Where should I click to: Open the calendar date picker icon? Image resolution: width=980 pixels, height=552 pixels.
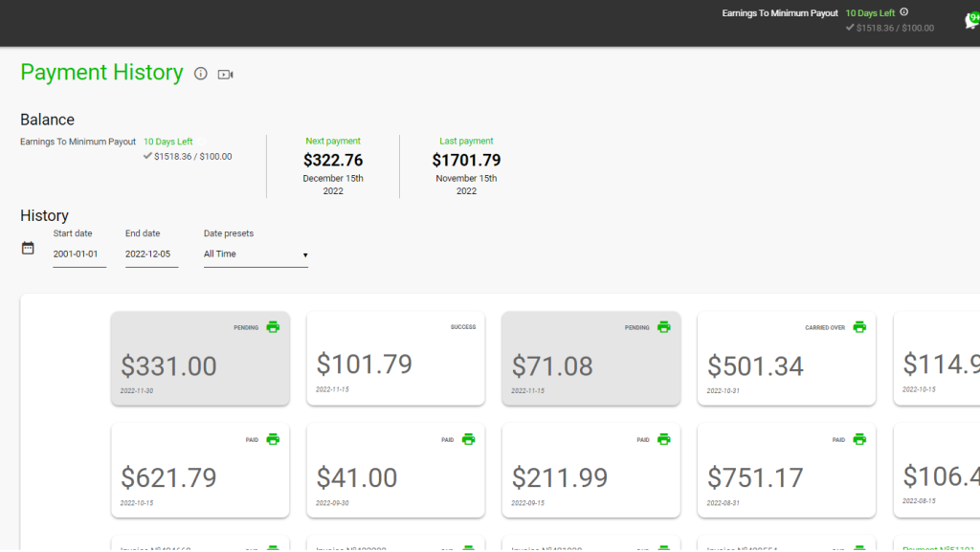click(x=28, y=248)
